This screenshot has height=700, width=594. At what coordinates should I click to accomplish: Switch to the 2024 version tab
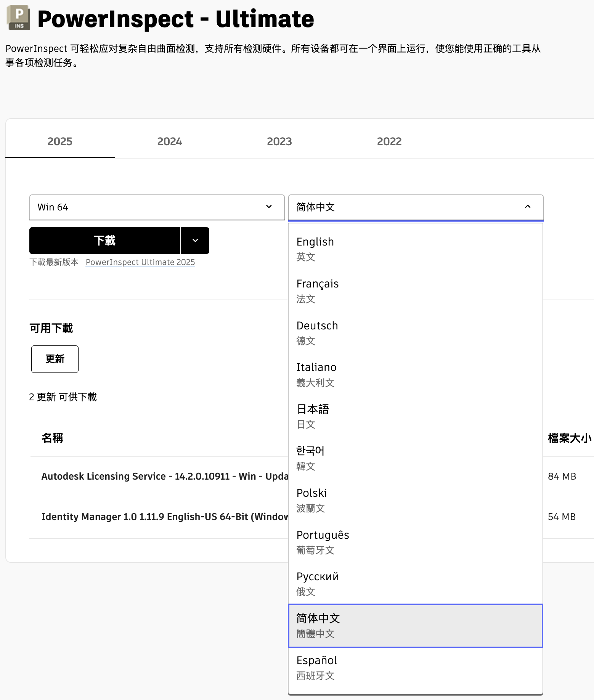170,141
